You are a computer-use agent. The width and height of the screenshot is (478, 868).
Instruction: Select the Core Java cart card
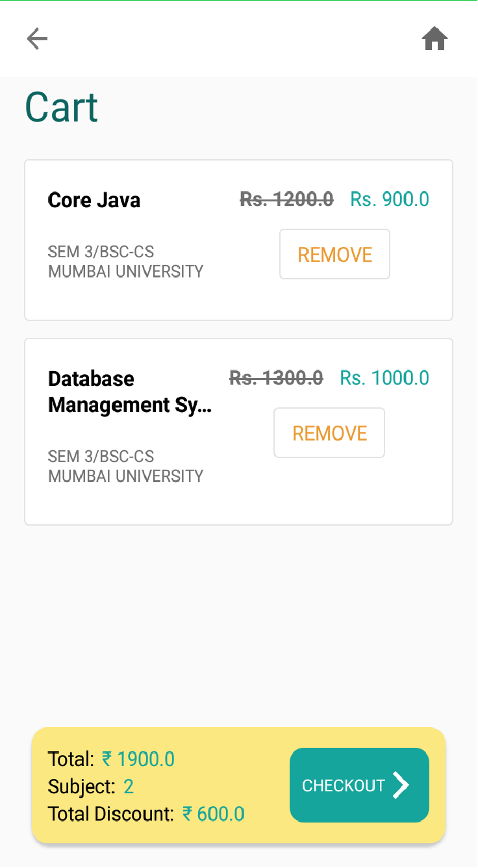[x=238, y=240]
